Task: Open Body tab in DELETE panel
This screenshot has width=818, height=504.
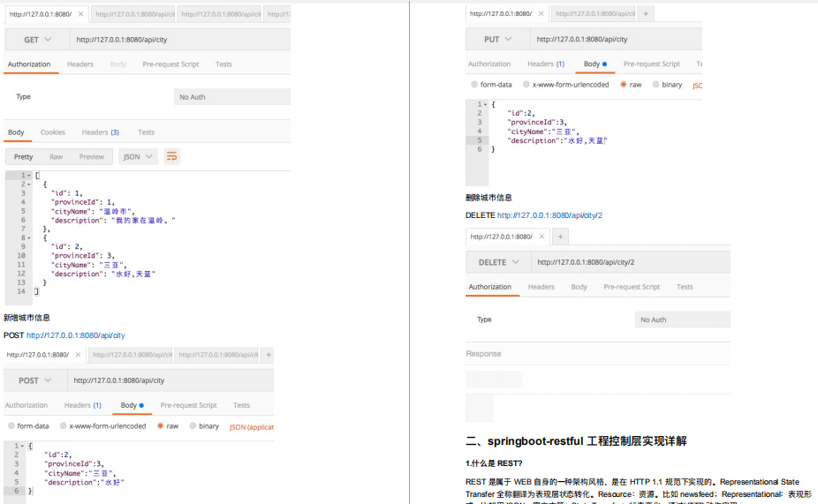Action: coord(579,287)
